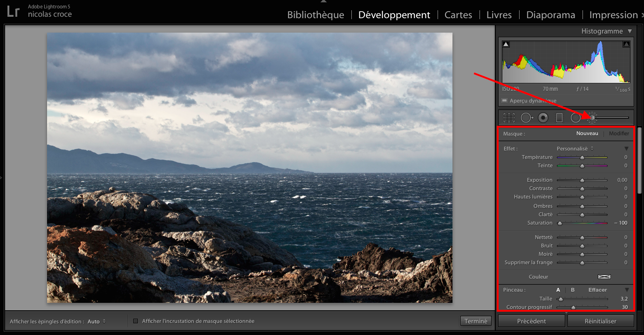The image size is (644, 335).
Task: Check Afficher l'incrustation de masque sélectionnée
Action: (x=135, y=321)
